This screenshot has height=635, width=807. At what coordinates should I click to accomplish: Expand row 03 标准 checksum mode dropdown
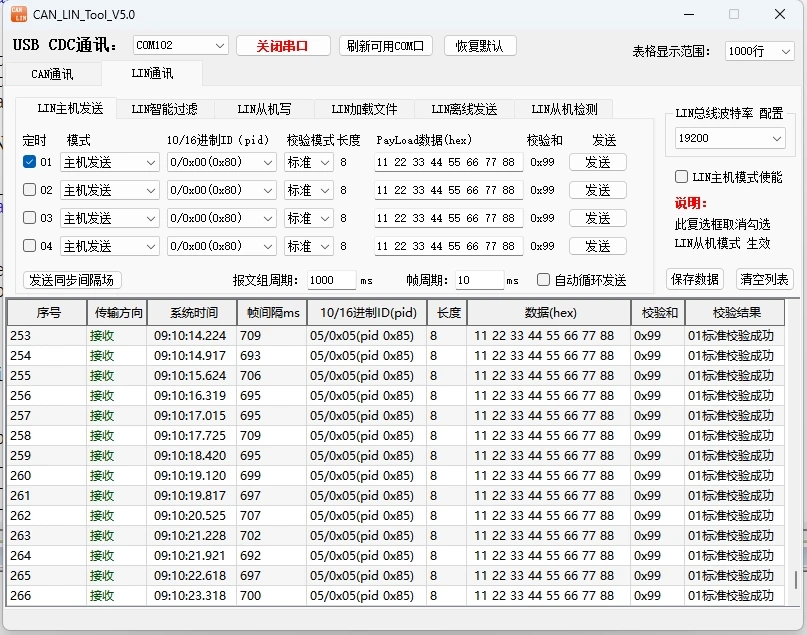point(308,218)
